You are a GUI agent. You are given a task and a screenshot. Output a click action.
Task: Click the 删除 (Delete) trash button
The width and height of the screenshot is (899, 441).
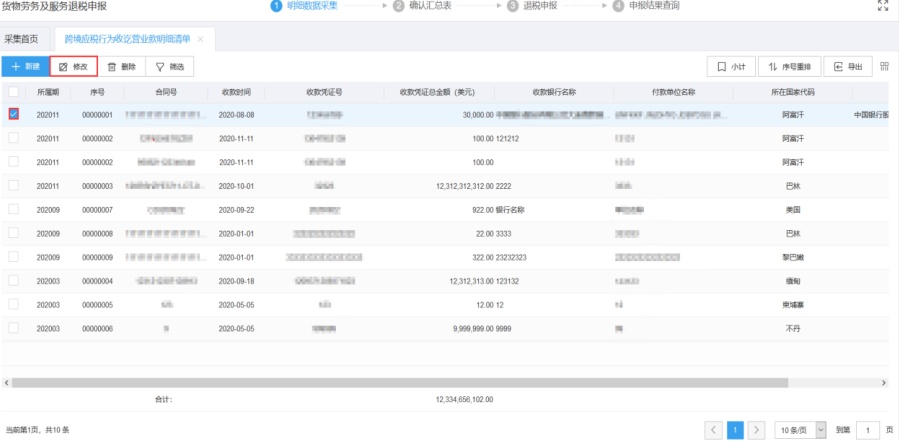point(122,67)
